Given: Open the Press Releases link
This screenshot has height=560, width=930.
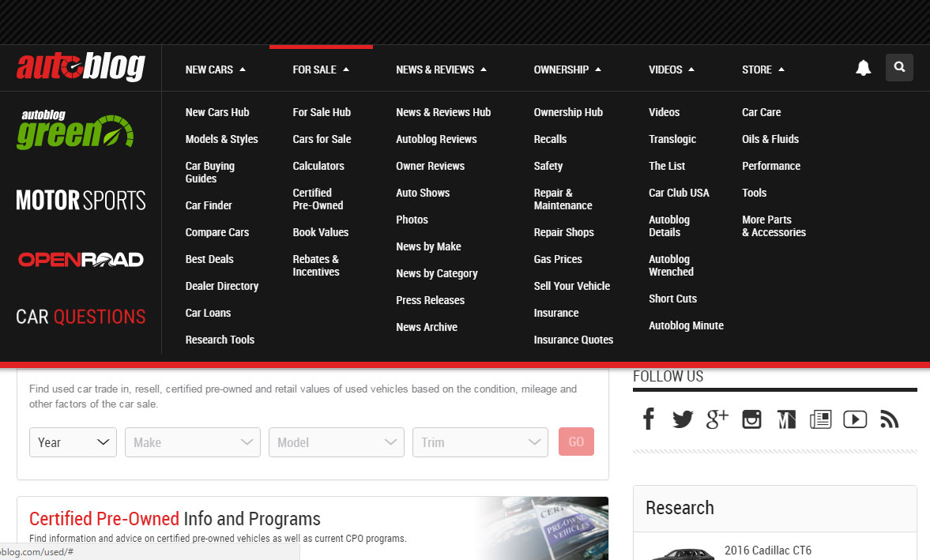Looking at the screenshot, I should (430, 300).
